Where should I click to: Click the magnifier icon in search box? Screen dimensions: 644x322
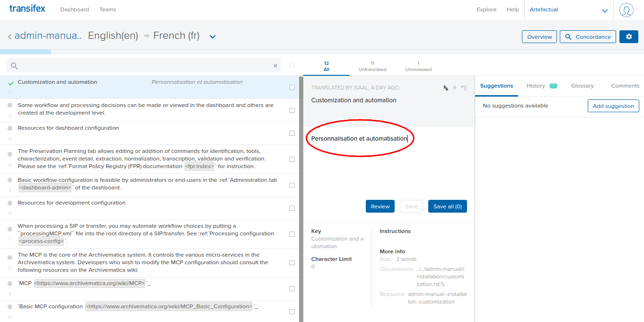[x=14, y=66]
